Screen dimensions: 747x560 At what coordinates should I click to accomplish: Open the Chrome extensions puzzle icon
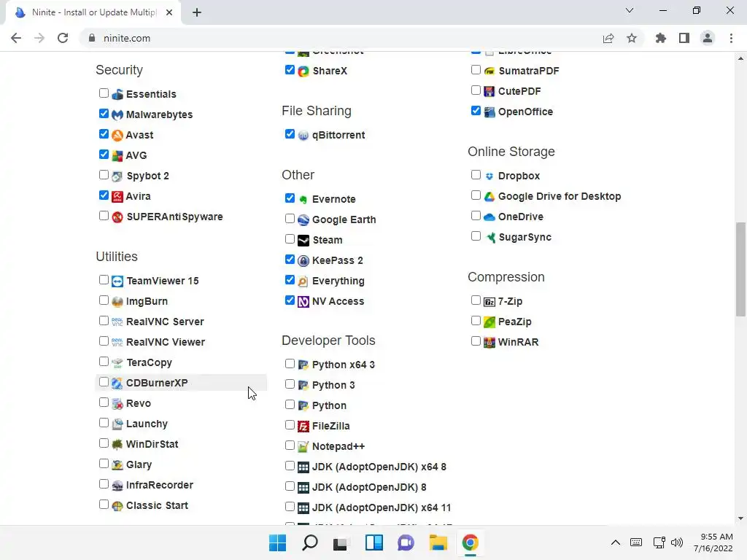(x=661, y=38)
